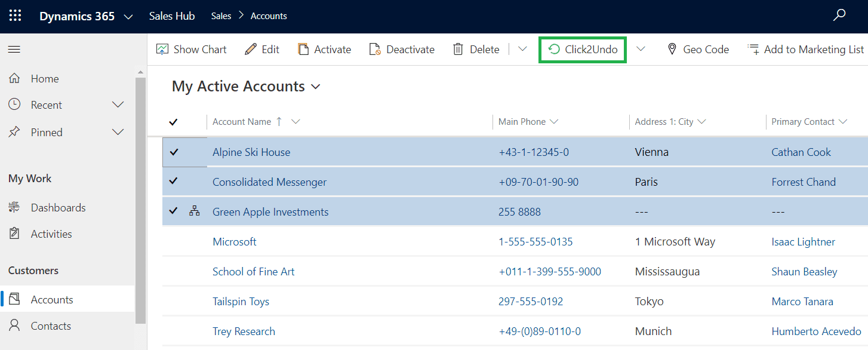Click the Accounts icon in sidebar
This screenshot has height=350, width=868.
pos(15,299)
